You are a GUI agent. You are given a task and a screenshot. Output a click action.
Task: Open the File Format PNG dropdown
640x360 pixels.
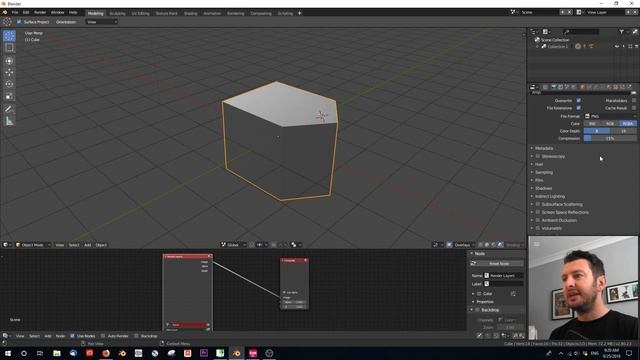coord(610,116)
